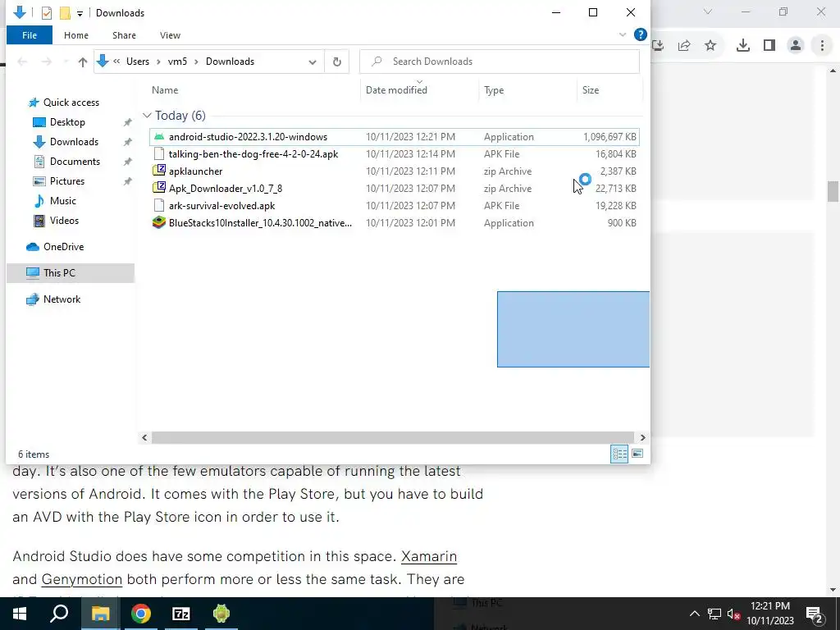Select ark-survival-evolved.apk file

[x=395, y=205]
